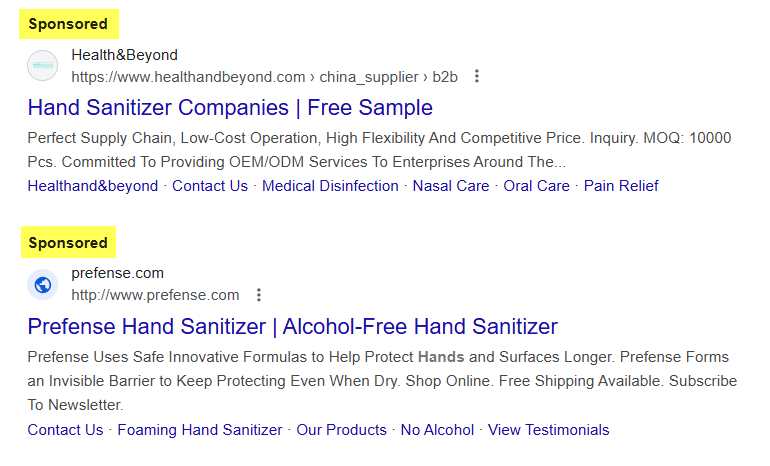Go to Foaming Hand Sanitizer sitelink
770x466 pixels.
(x=200, y=430)
